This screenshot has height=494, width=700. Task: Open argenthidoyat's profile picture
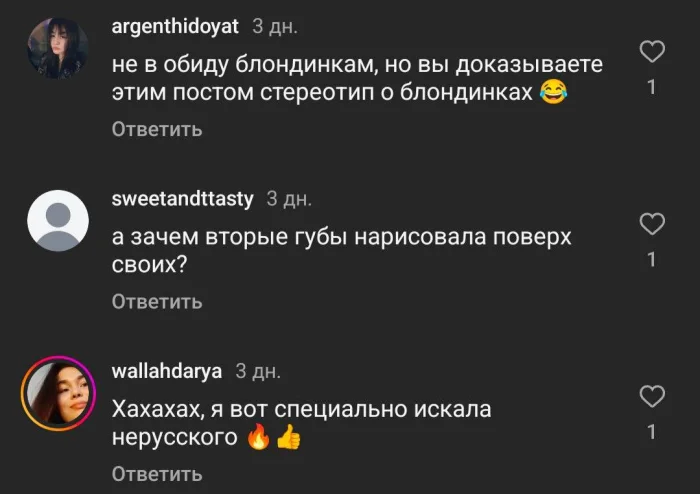click(58, 48)
